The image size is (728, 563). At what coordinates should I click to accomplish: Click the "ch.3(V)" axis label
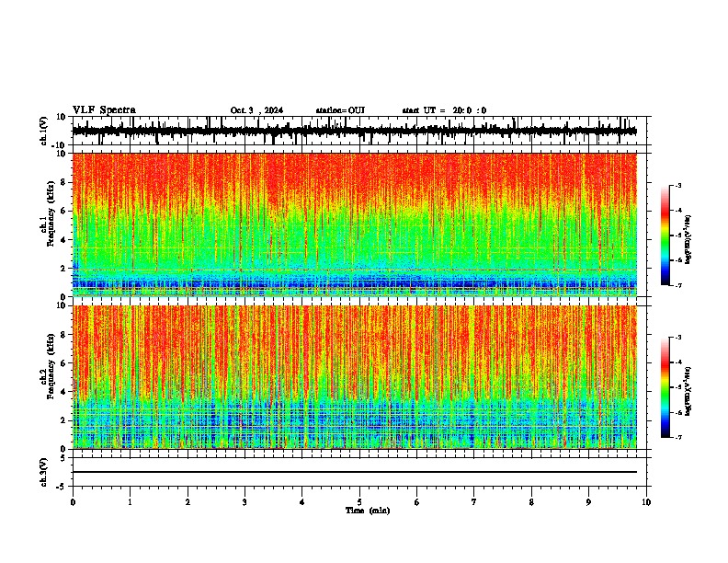pos(44,473)
